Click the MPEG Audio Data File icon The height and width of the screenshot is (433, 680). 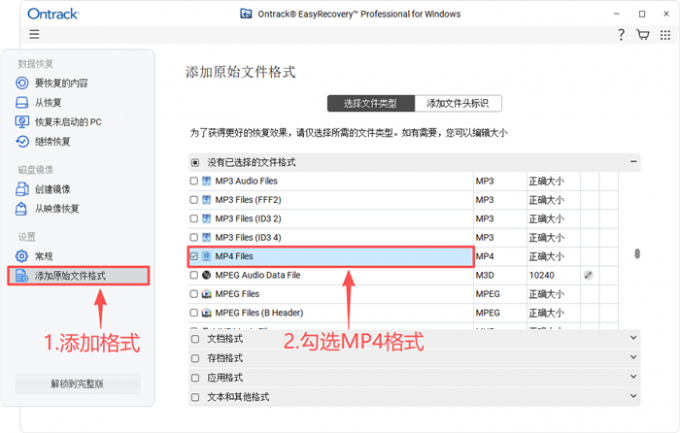pyautogui.click(x=207, y=275)
